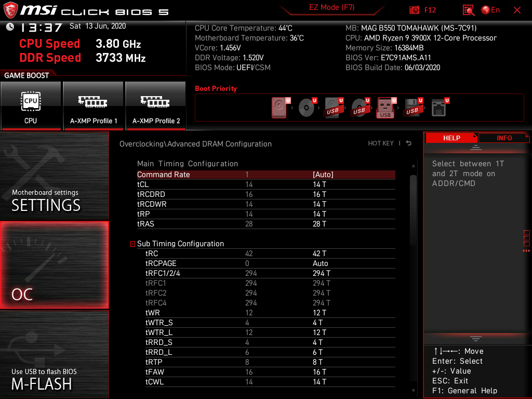Click the Main Timing Configuration heading
The height and width of the screenshot is (399, 532).
click(187, 164)
